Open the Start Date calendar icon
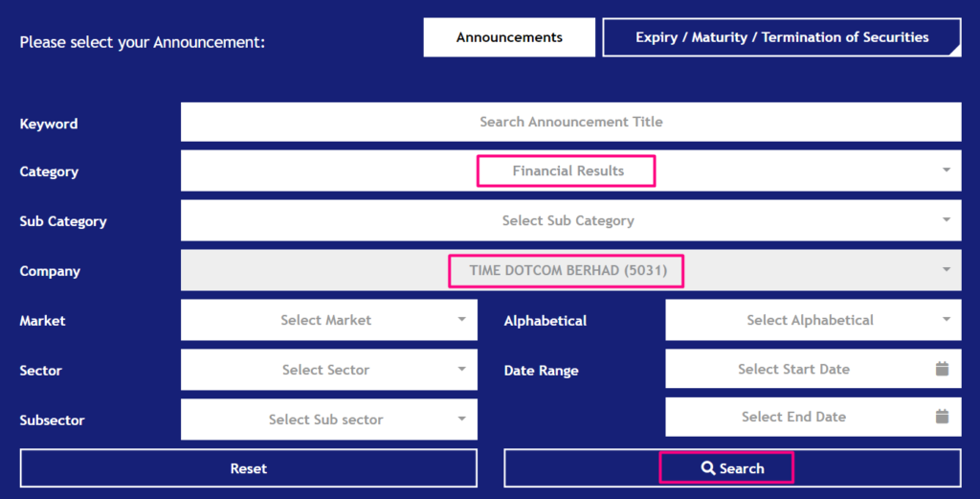 tap(942, 369)
